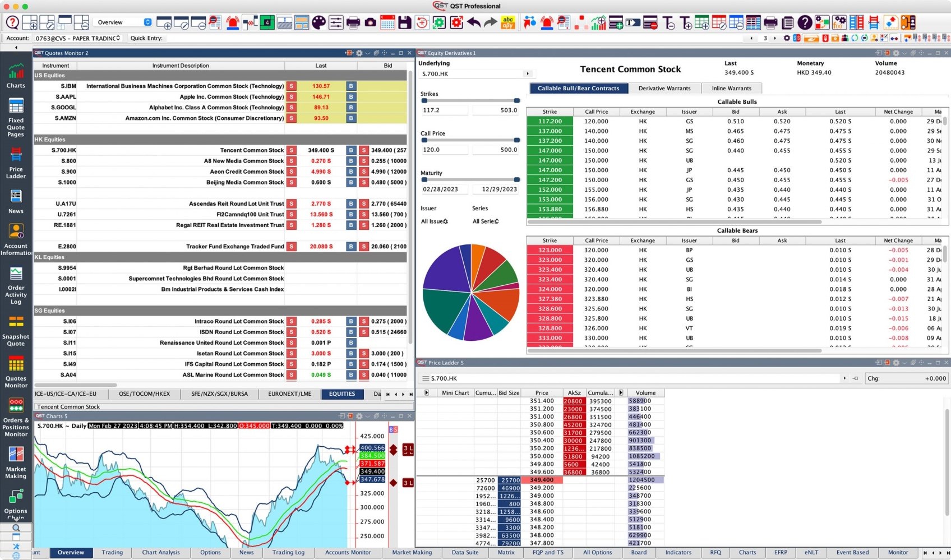951x560 pixels.
Task: Select the EQUITIES tab in Quotes Monitor
Action: (342, 394)
